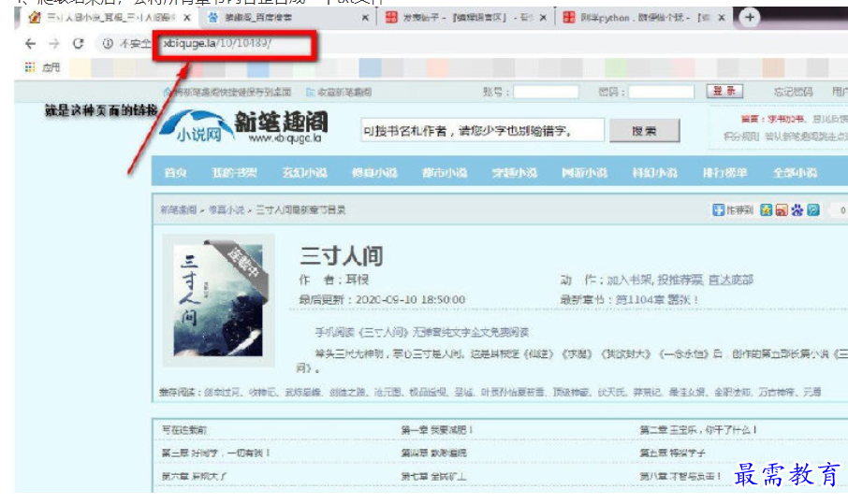848x504 pixels.
Task: Click the 直达底部 action link
Action: 731,280
